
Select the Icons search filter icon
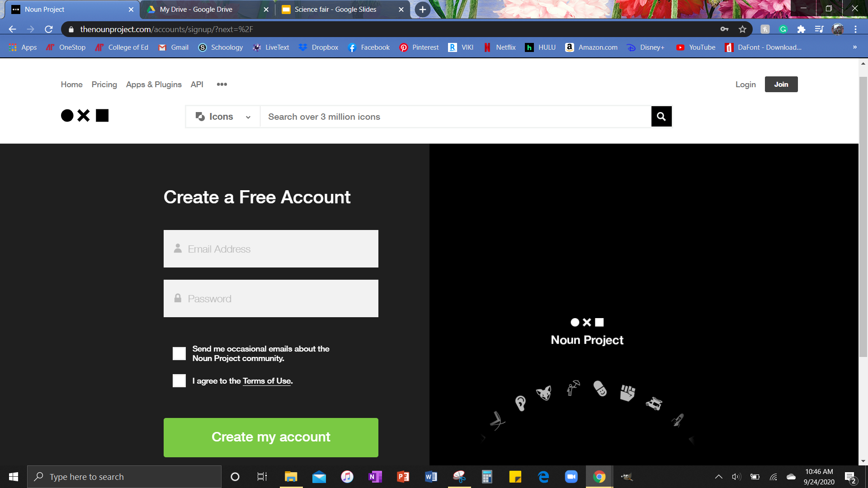coord(201,116)
